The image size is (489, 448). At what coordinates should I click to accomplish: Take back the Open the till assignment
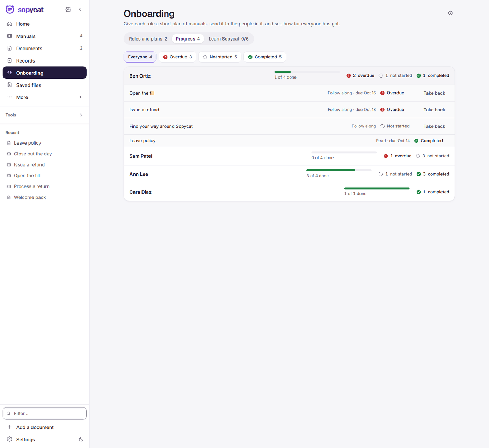[x=434, y=93]
